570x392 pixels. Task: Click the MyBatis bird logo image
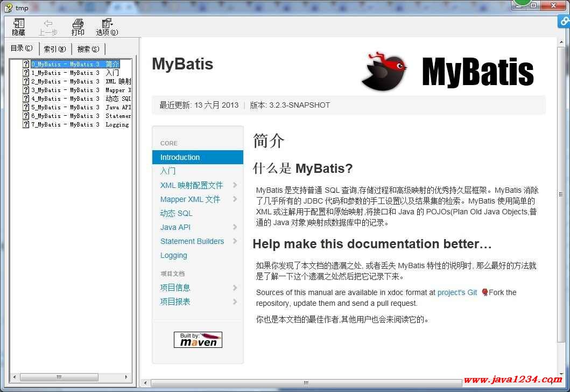pos(384,71)
